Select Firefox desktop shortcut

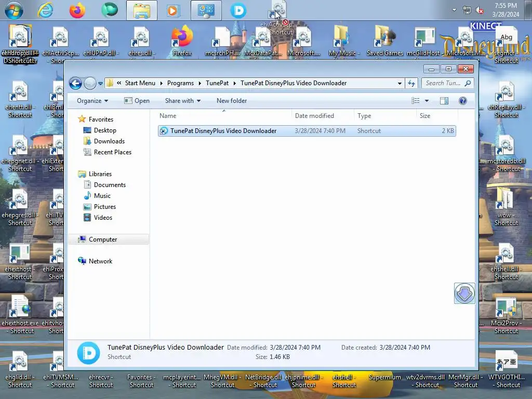[182, 41]
